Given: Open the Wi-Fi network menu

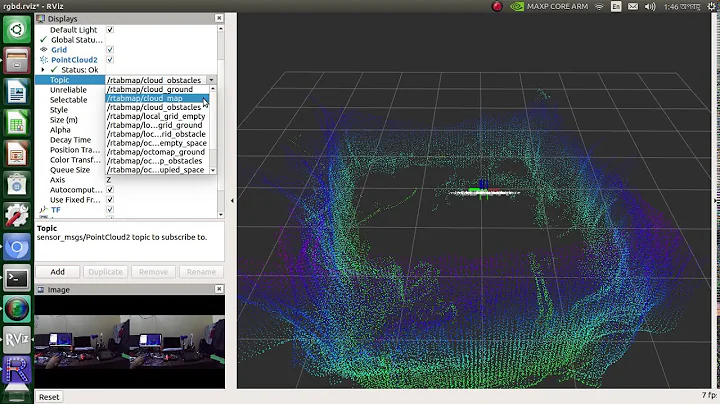Looking at the screenshot, I should click(599, 6).
